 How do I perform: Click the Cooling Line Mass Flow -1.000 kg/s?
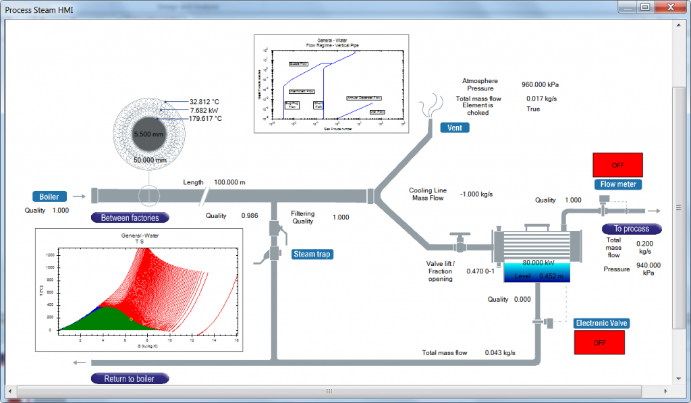tap(476, 194)
